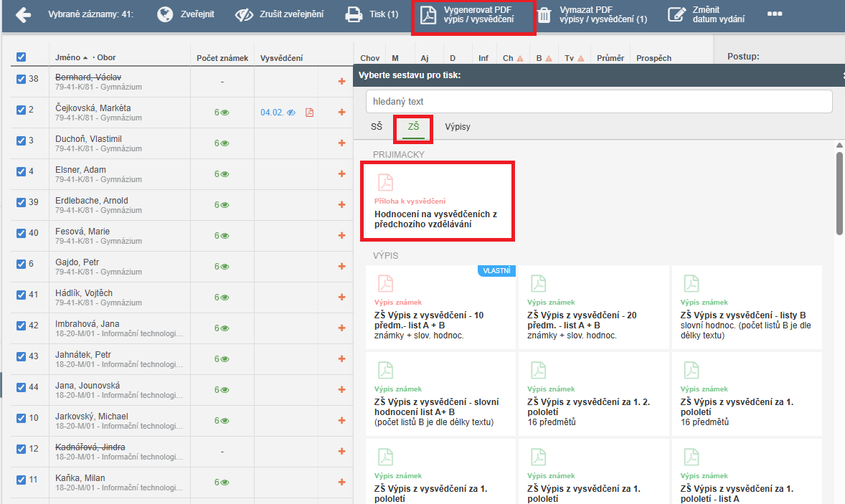
Task: Uncheck the select-all header checkbox
Action: pos(21,57)
